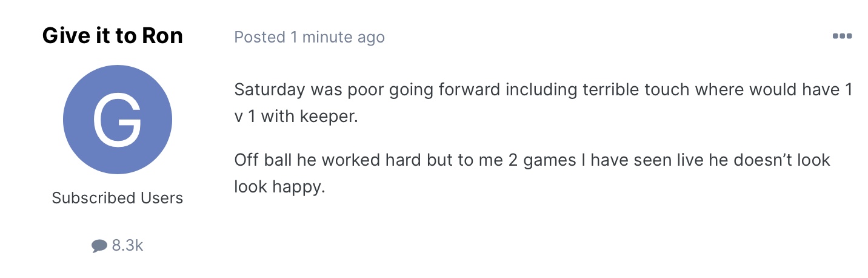
Task: Click the 8.3k post count number
Action: pyautogui.click(x=127, y=246)
